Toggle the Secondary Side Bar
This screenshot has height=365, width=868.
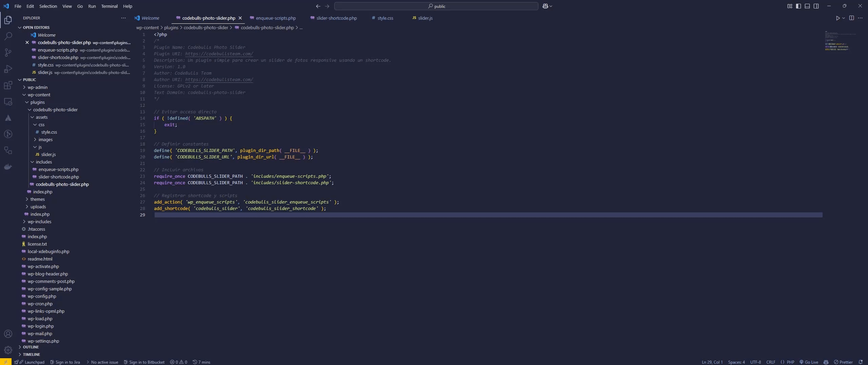click(x=816, y=6)
